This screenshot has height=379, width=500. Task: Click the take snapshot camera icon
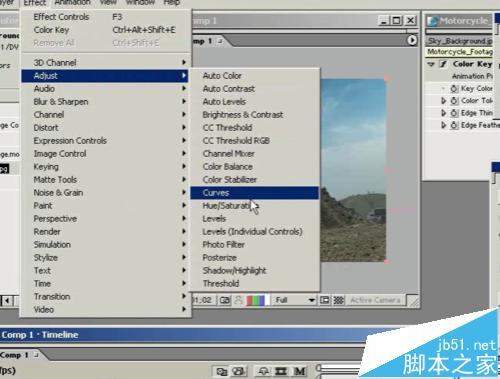pos(225,300)
